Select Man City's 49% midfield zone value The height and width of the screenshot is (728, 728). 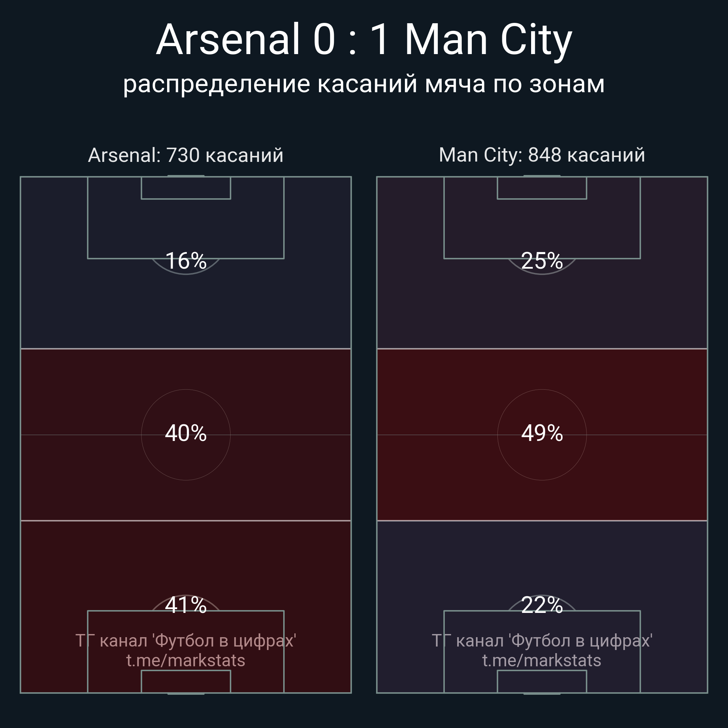542,433
